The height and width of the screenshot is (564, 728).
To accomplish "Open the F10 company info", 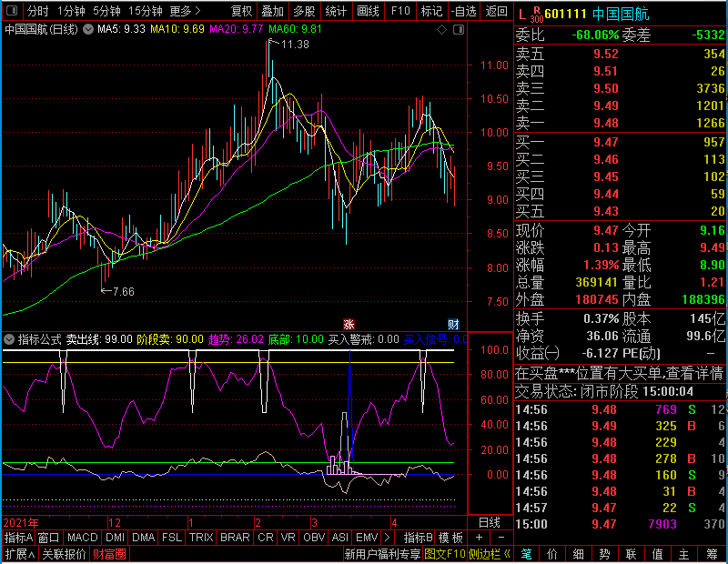I will 400,10.
